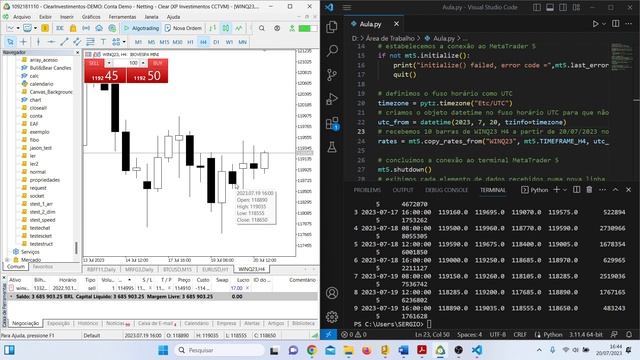The height and width of the screenshot is (360, 640).
Task: Draw a vertical line in MetaTrader
Action: coord(38,42)
